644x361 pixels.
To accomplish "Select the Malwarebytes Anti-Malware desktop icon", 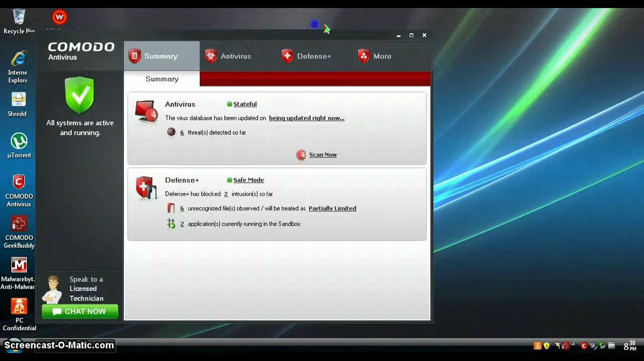I will (18, 274).
